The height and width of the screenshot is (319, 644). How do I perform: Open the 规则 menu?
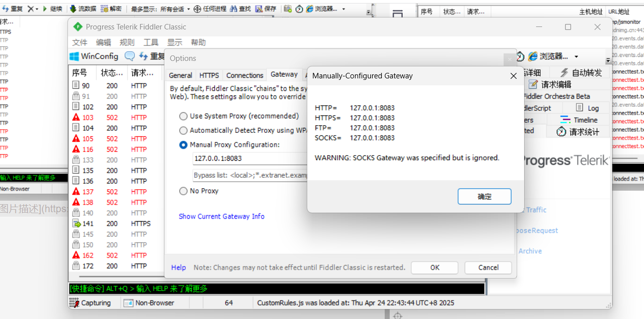click(x=127, y=42)
